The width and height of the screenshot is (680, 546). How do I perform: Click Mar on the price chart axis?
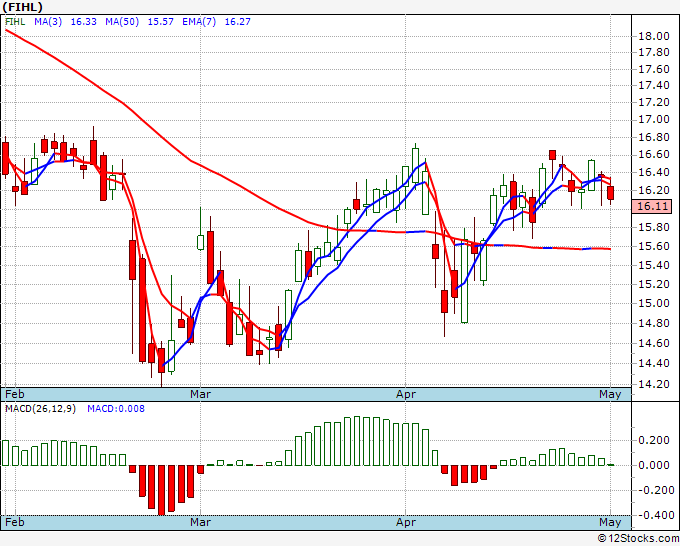point(200,394)
